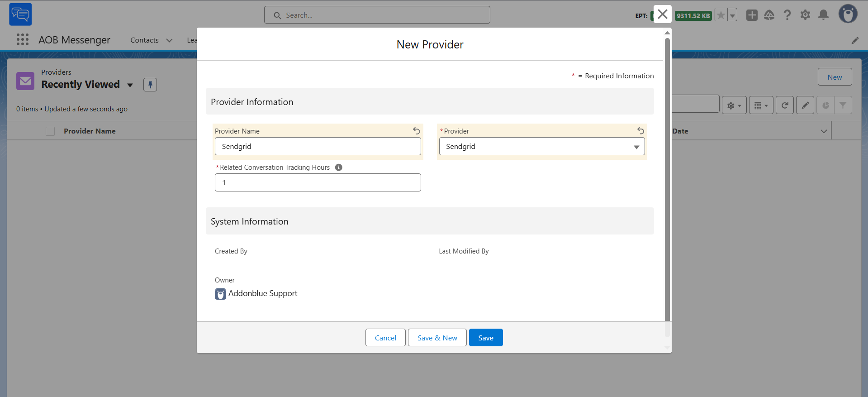Click the favorites star icon
Viewport: 868px width, 397px height.
[x=721, y=15]
